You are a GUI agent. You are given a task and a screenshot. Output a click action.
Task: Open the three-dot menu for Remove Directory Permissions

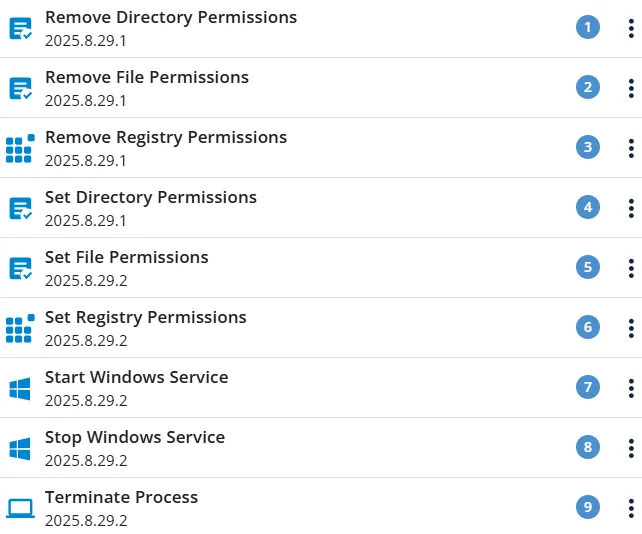coord(631,28)
